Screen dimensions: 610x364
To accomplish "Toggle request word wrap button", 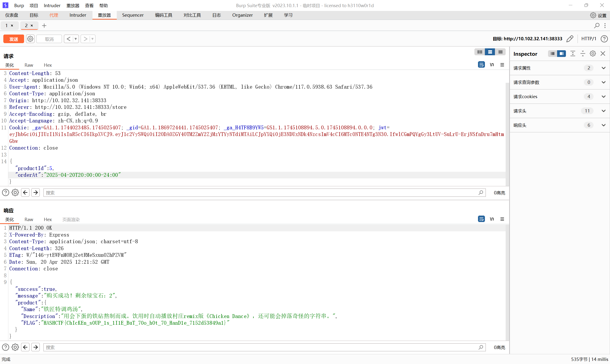I will pos(481,65).
